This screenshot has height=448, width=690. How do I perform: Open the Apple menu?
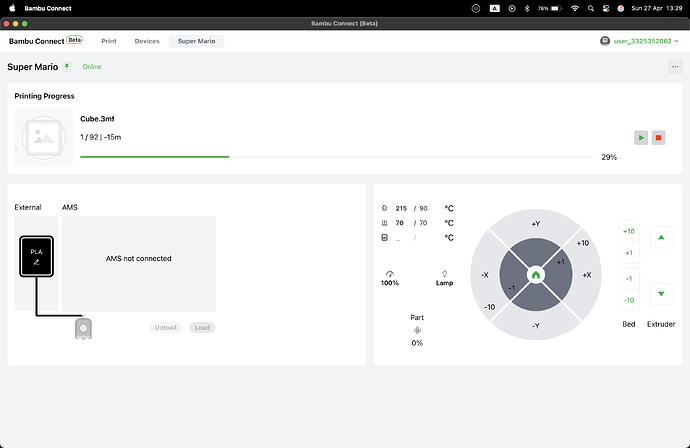pos(12,8)
